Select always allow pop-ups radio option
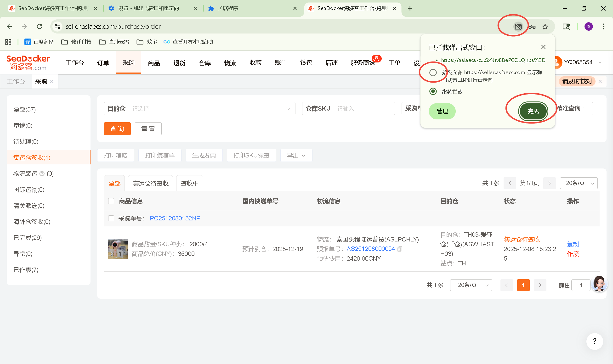Image resolution: width=613 pixels, height=364 pixels. (x=433, y=73)
